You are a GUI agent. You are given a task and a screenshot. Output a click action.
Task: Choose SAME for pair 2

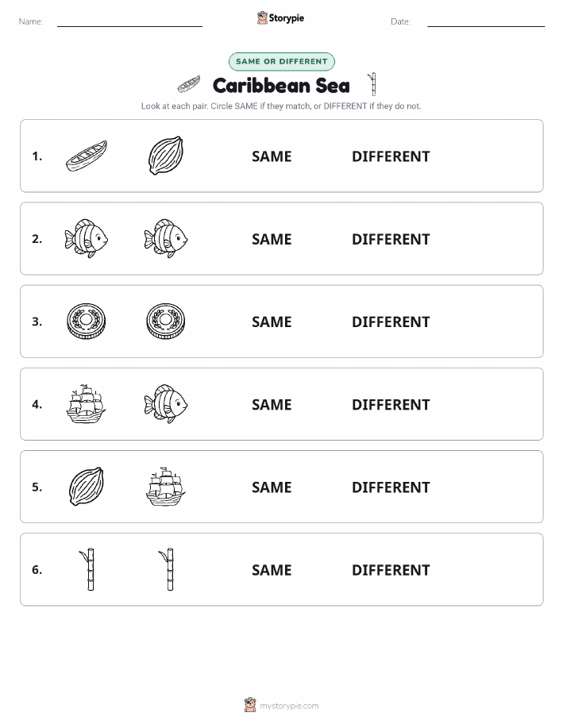click(x=272, y=239)
